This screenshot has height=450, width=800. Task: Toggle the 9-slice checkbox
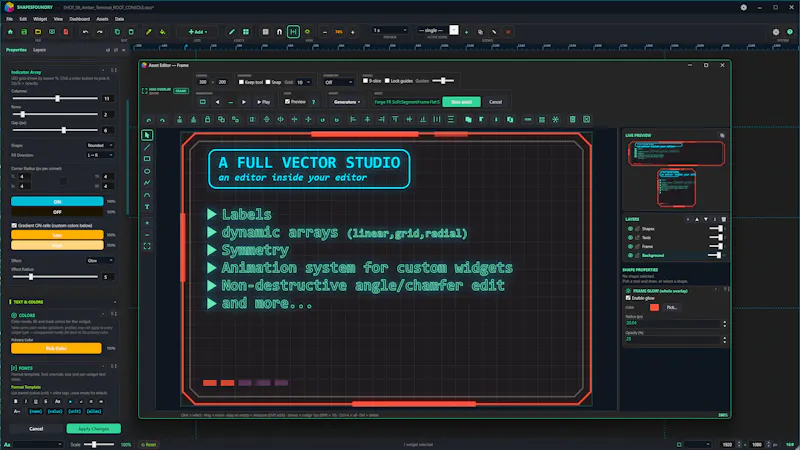pyautogui.click(x=365, y=81)
